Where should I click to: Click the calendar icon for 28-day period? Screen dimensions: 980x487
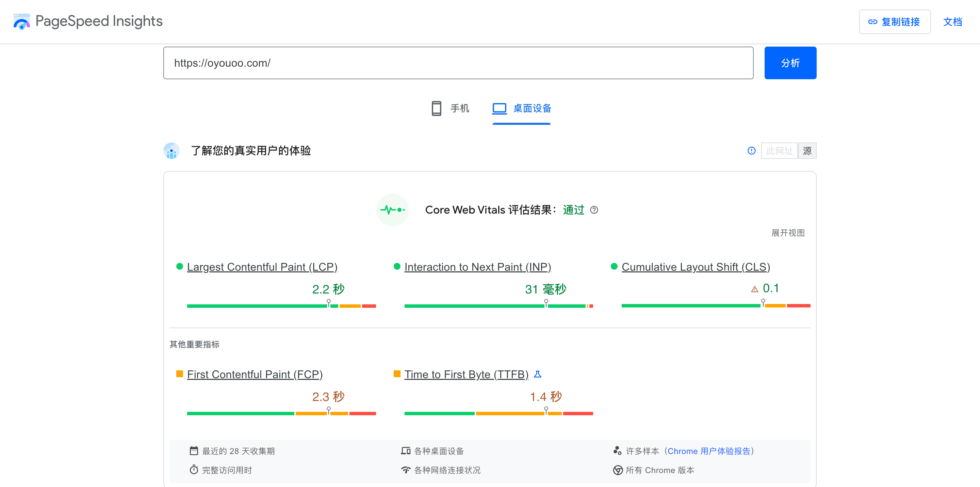coord(194,451)
